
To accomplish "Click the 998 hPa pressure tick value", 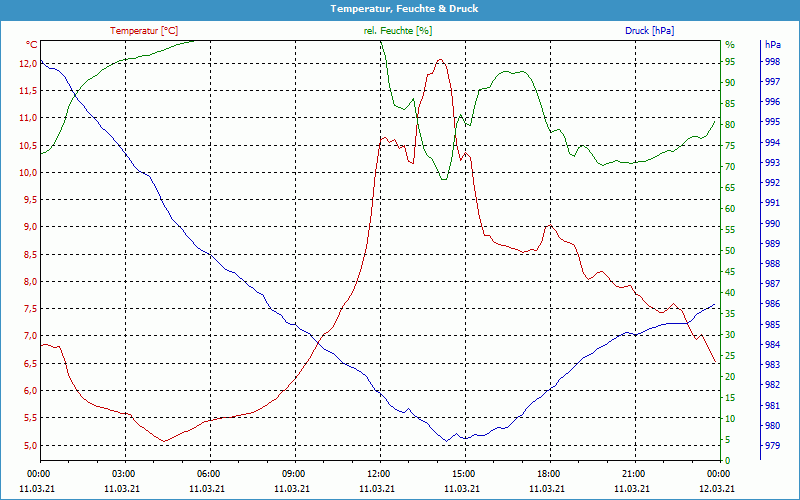I will coord(772,62).
